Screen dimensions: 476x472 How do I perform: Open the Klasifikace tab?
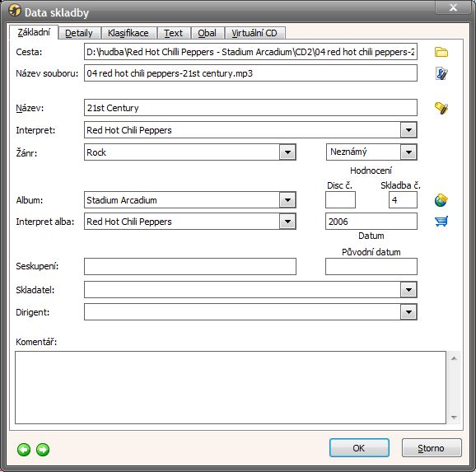128,33
